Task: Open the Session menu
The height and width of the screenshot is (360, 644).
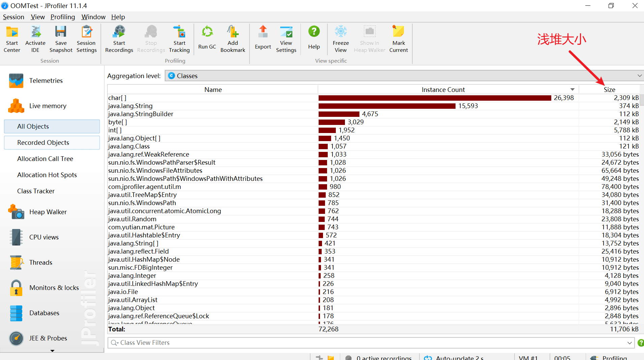Action: tap(13, 17)
